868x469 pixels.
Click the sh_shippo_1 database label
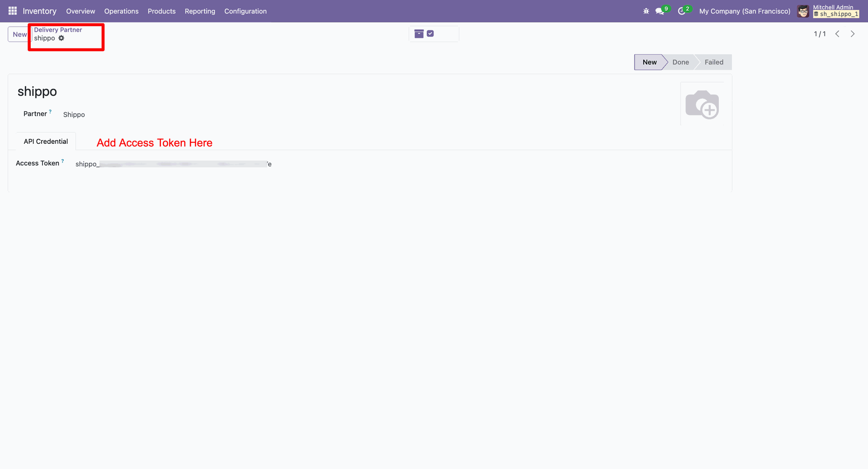836,14
